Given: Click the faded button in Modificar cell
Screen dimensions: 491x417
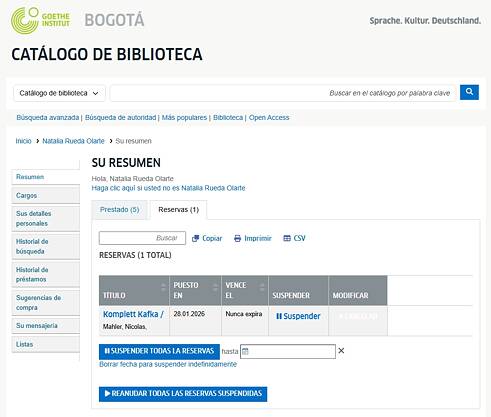Looking at the screenshot, I should 358,316.
